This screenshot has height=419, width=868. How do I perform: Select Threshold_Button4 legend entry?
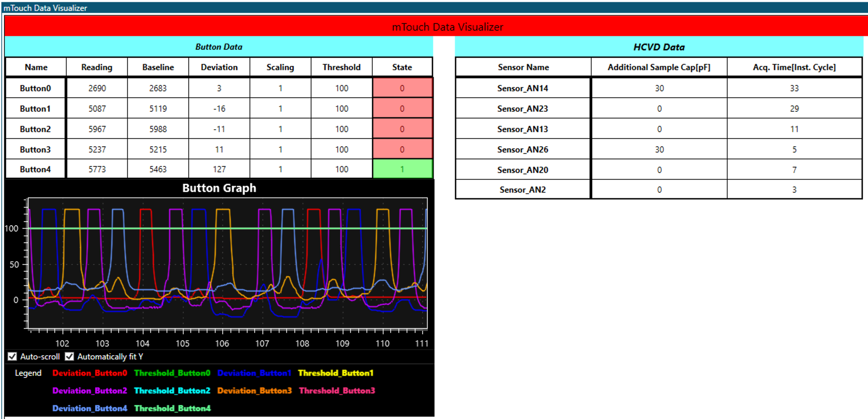pyautogui.click(x=172, y=408)
